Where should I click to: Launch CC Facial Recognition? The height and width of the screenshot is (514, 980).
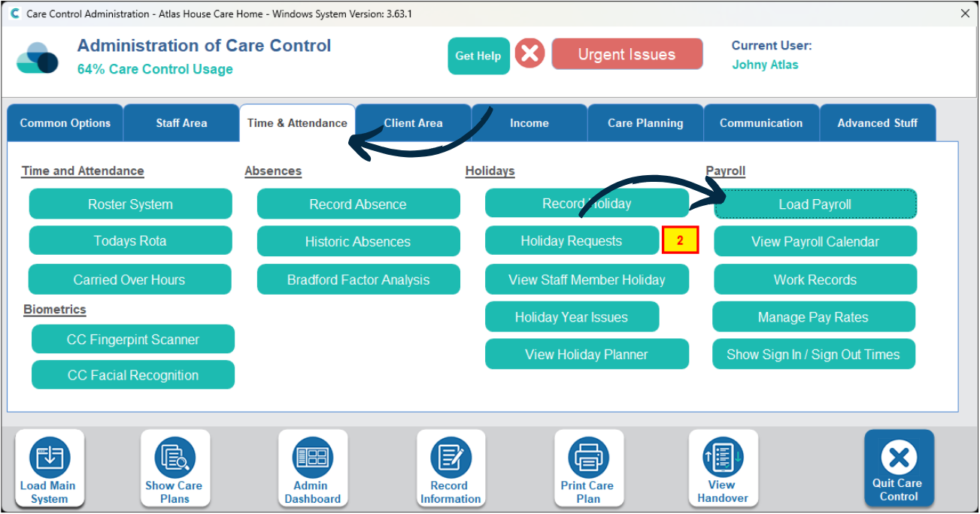(133, 375)
